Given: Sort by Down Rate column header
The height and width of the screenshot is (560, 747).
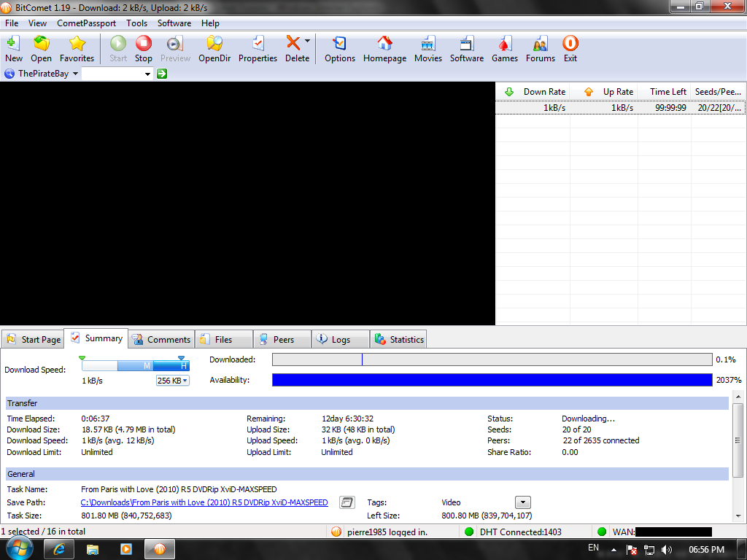Looking at the screenshot, I should click(x=533, y=92).
